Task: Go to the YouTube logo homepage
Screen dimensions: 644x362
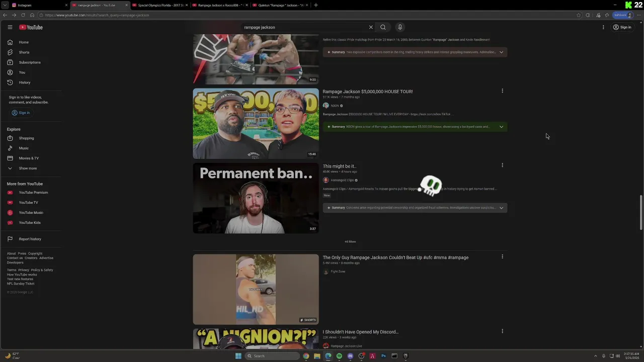Action: (31, 27)
